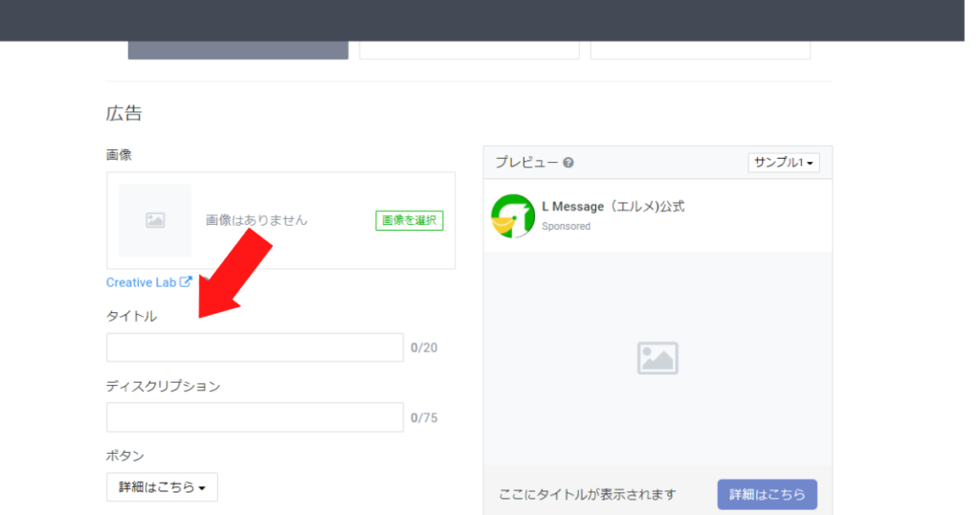The image size is (980, 515).
Task: Open the 詳細はこちら button-type dropdown
Action: click(x=162, y=487)
